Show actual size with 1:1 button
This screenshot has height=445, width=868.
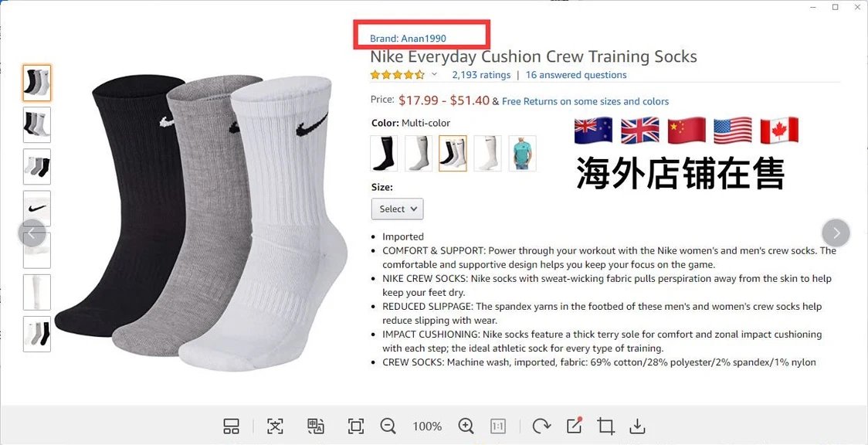pos(497,426)
